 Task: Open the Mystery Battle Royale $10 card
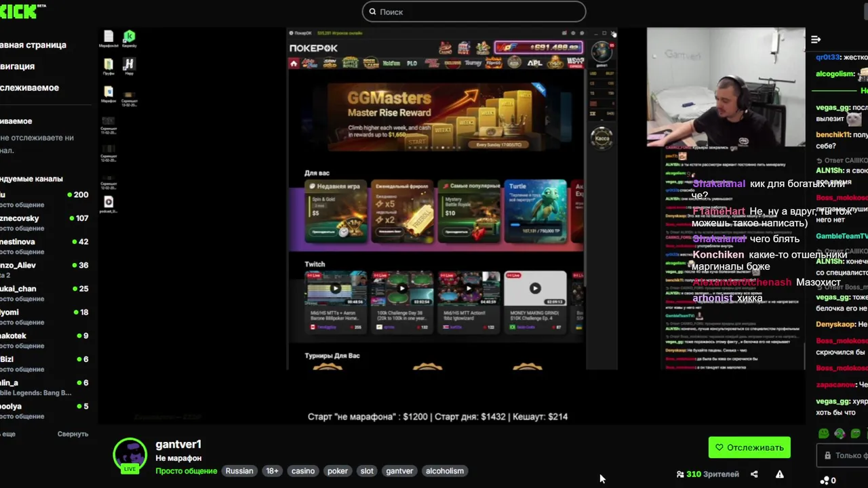click(469, 211)
